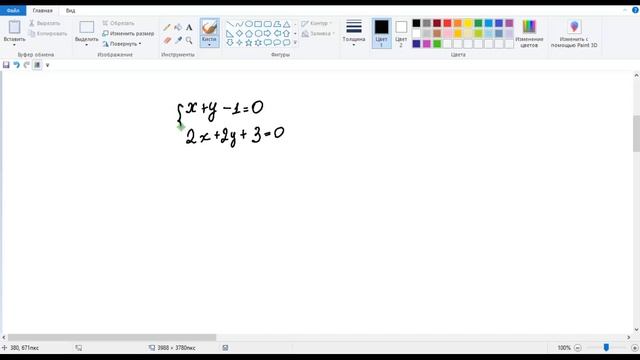The image size is (640, 360).
Task: Choose the Up arrow shape
Action: pos(286,33)
